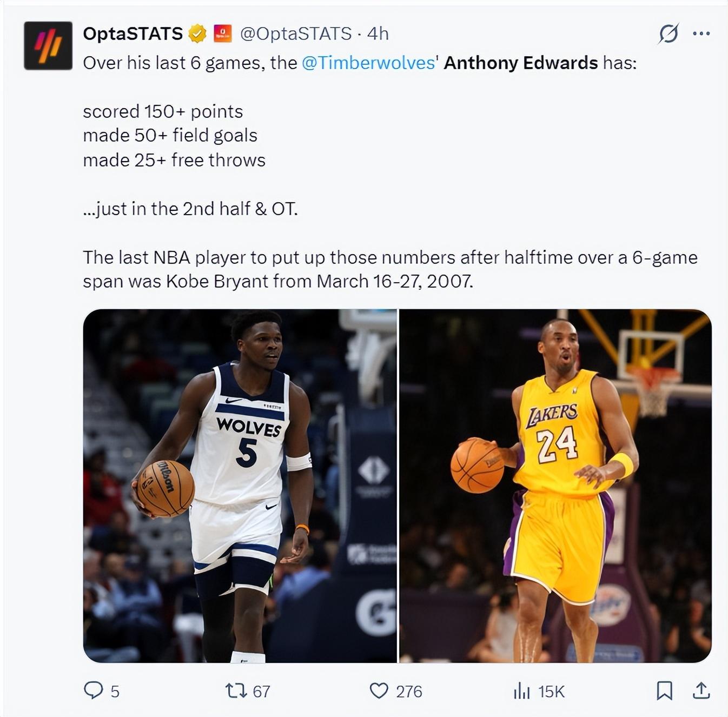
Task: Open the three-dot more options menu
Action: (701, 34)
